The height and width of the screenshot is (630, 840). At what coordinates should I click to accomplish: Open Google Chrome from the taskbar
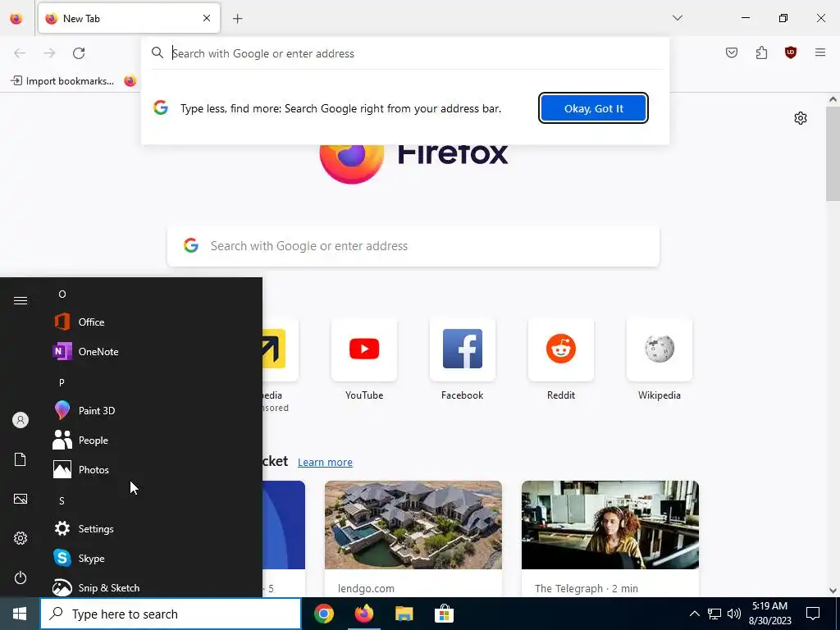click(x=323, y=614)
